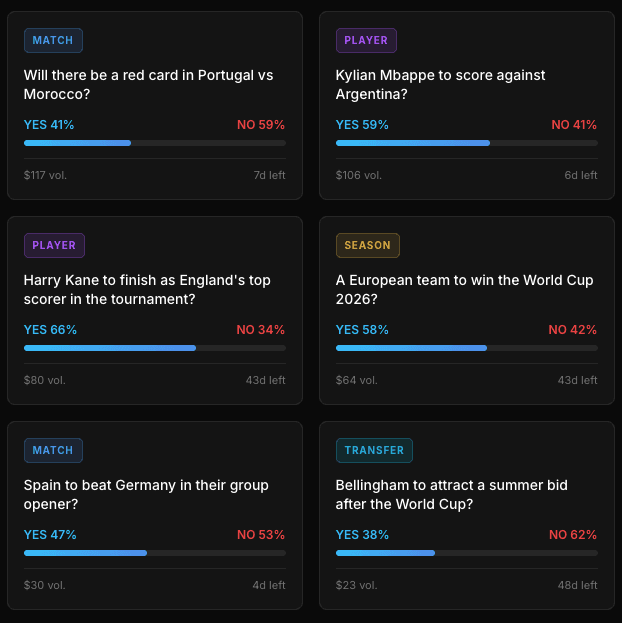This screenshot has height=623, width=622.
Task: Open the Kylian Mbappe to score against Argentina market
Action: pyautogui.click(x=440, y=85)
